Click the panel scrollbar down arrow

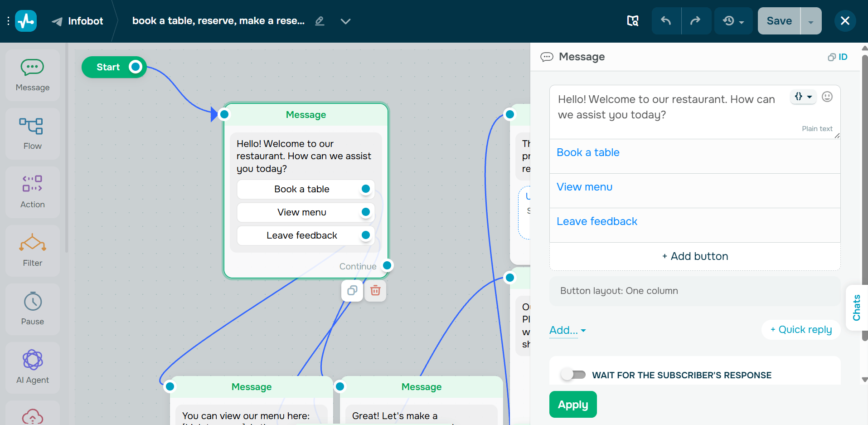click(x=864, y=380)
